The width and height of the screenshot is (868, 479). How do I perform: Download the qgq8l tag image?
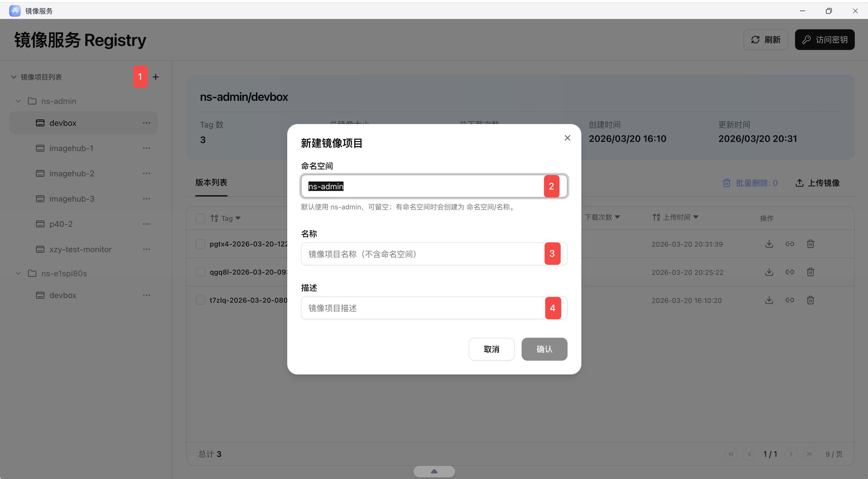point(769,272)
